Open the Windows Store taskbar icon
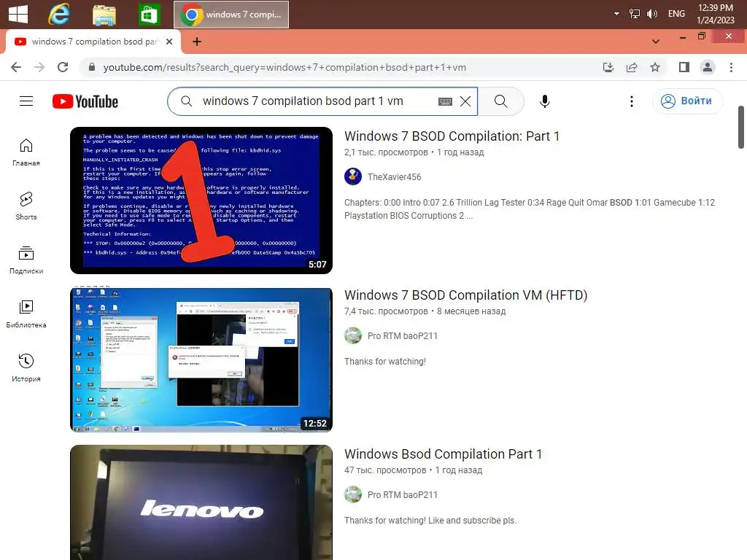This screenshot has height=560, width=747. coord(149,15)
